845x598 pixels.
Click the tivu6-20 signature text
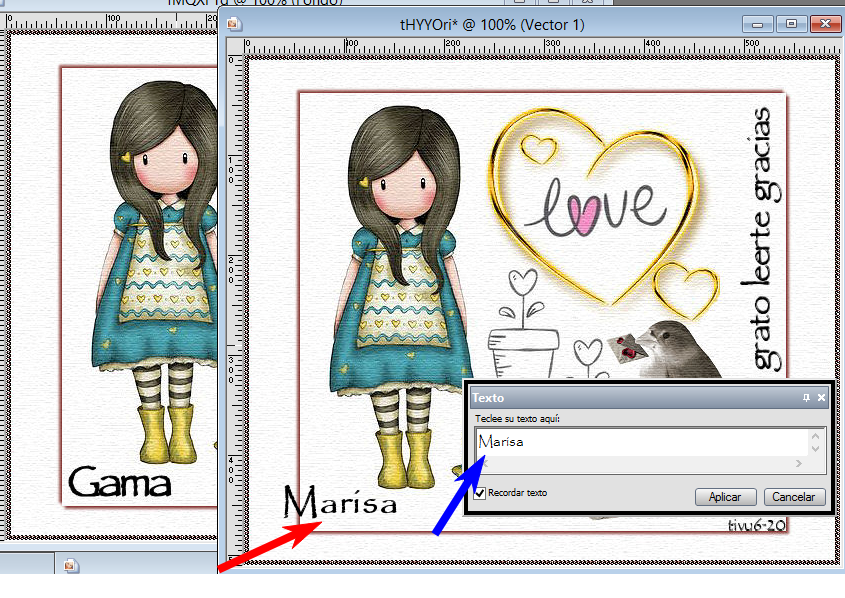coord(756,525)
